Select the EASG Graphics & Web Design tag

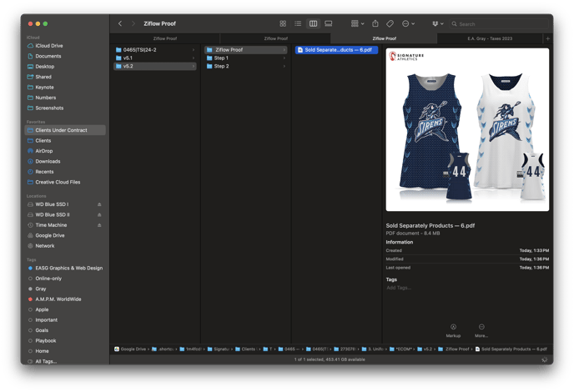tap(68, 269)
